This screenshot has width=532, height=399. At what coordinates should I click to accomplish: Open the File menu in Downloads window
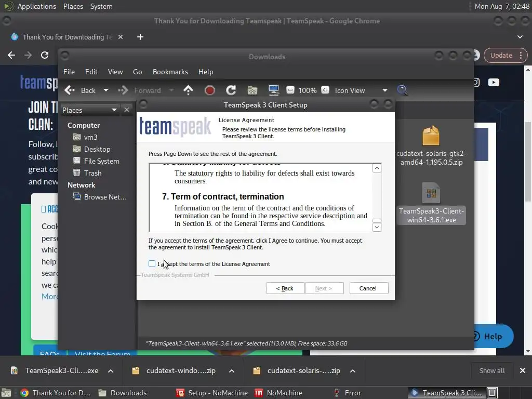pyautogui.click(x=69, y=72)
